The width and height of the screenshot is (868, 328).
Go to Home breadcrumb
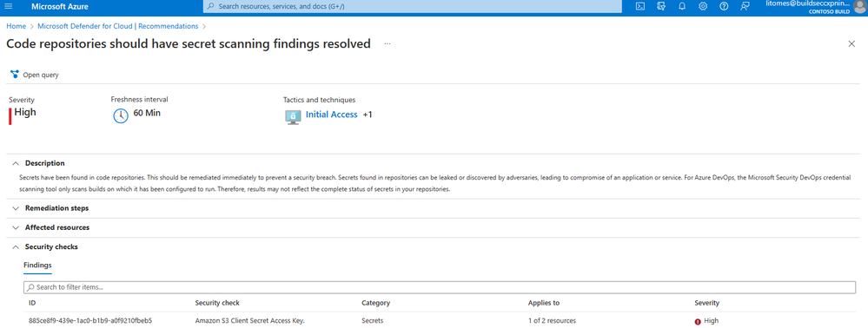(16, 26)
